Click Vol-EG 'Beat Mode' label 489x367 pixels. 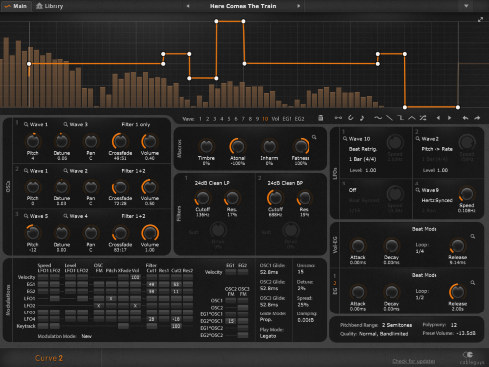click(x=424, y=229)
